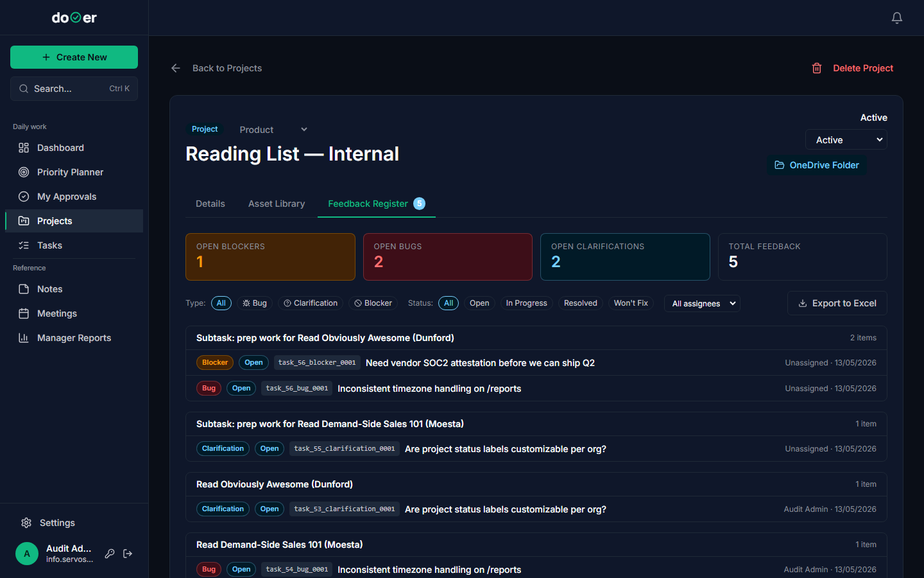Click Export to Excel button
This screenshot has width=924, height=578.
click(837, 303)
